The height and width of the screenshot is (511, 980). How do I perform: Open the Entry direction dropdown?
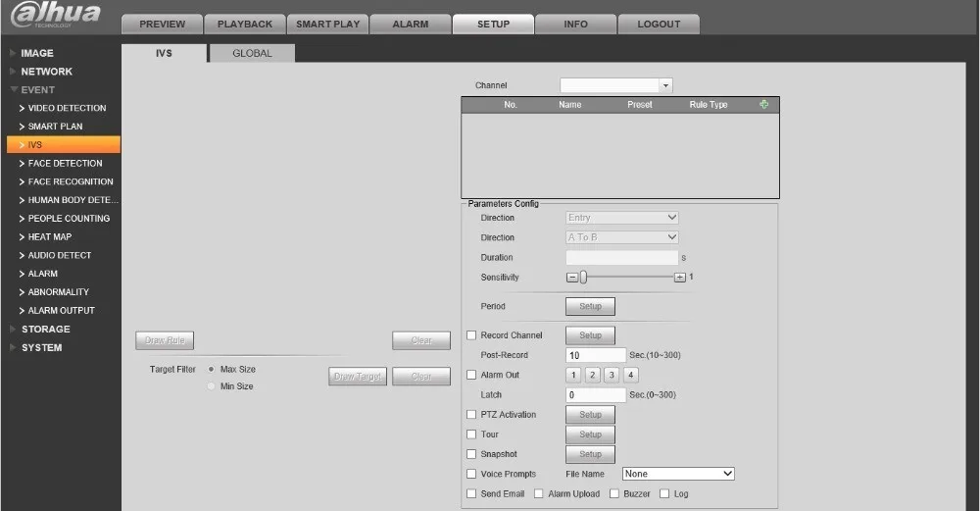click(x=622, y=218)
